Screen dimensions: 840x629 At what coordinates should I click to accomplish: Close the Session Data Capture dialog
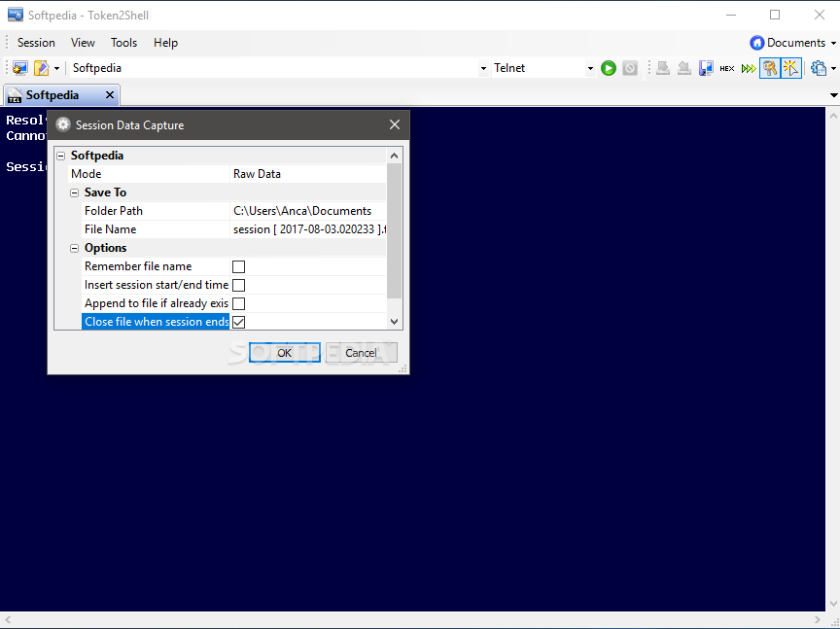[395, 124]
